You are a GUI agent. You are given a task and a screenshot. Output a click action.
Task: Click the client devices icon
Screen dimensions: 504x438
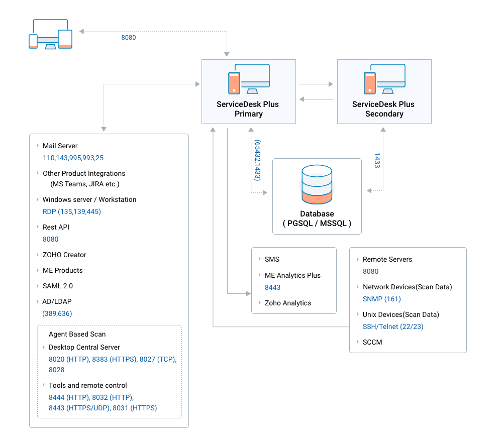coord(50,34)
